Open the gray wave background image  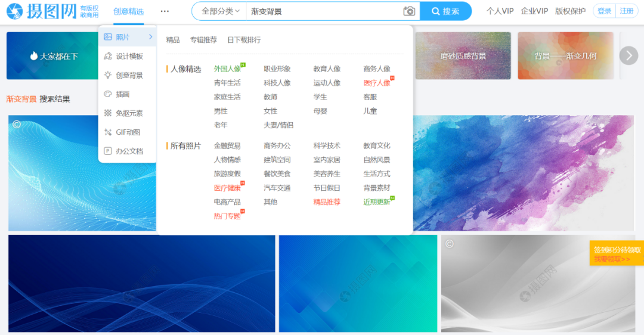pyautogui.click(x=538, y=283)
